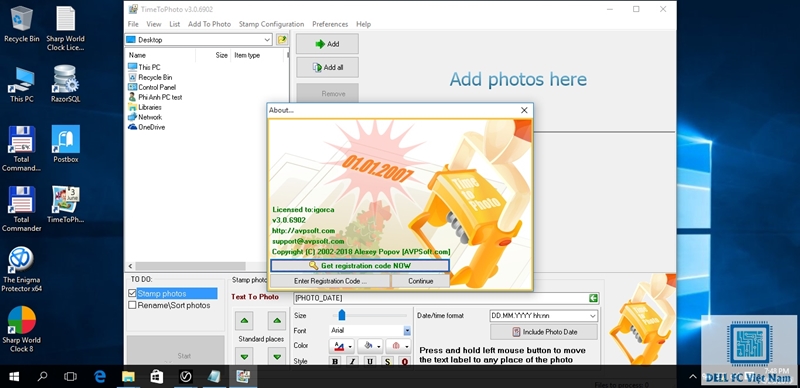Open the Help menu
This screenshot has width=800, height=388.
click(363, 24)
